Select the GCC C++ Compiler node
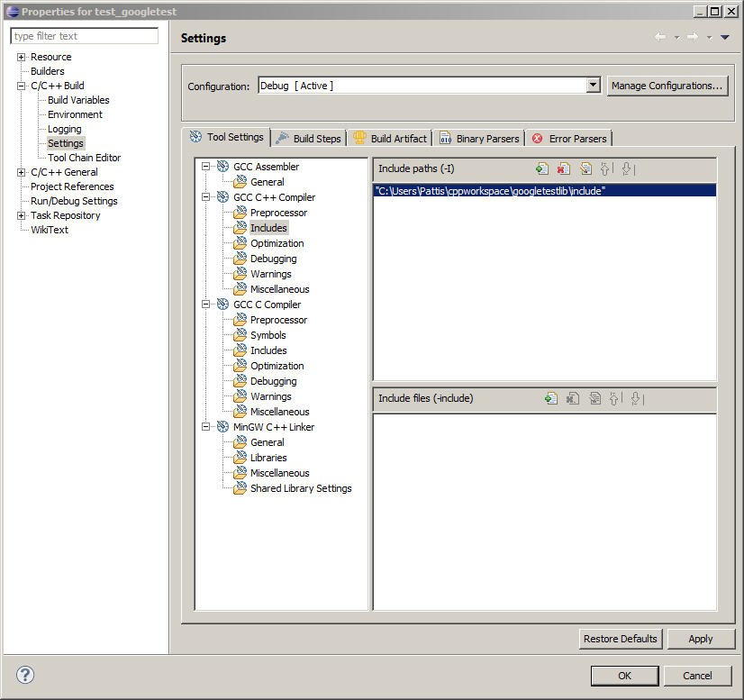The width and height of the screenshot is (744, 700). pyautogui.click(x=274, y=197)
